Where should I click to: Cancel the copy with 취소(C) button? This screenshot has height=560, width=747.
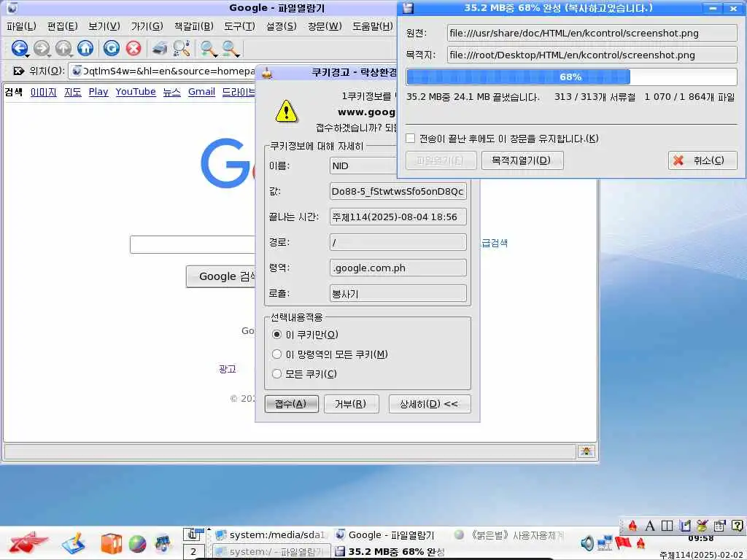click(702, 160)
